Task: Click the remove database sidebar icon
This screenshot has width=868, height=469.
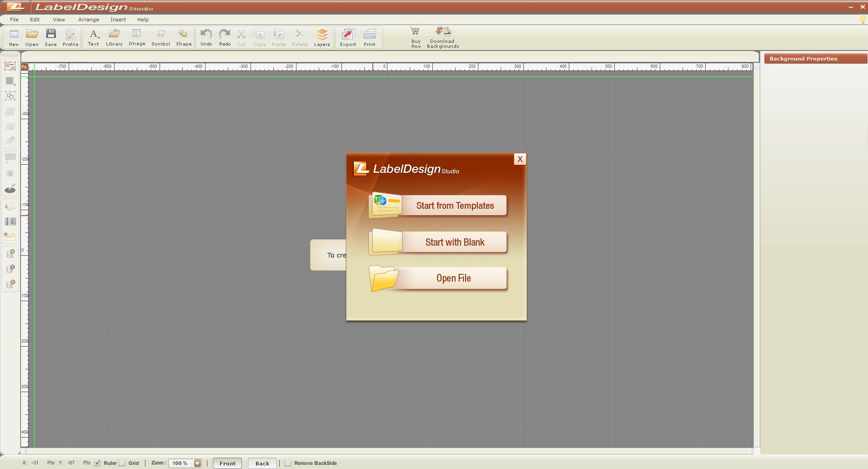Action: pyautogui.click(x=10, y=284)
